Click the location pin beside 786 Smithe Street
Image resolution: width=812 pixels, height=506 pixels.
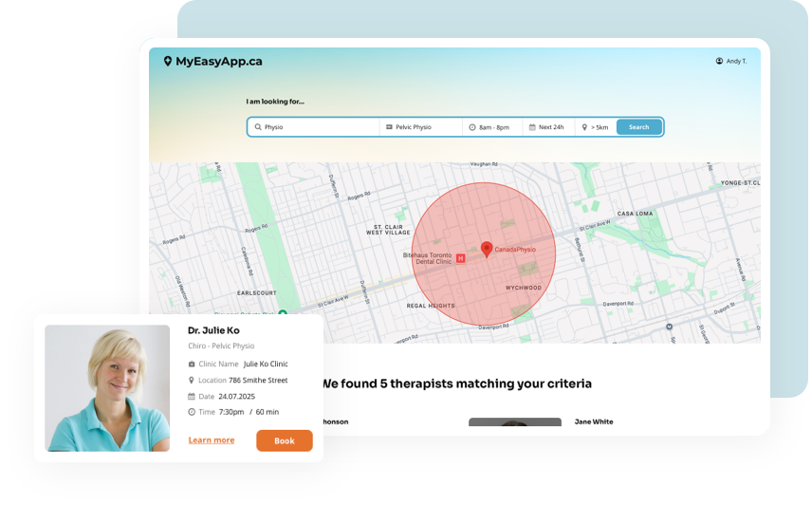[192, 380]
